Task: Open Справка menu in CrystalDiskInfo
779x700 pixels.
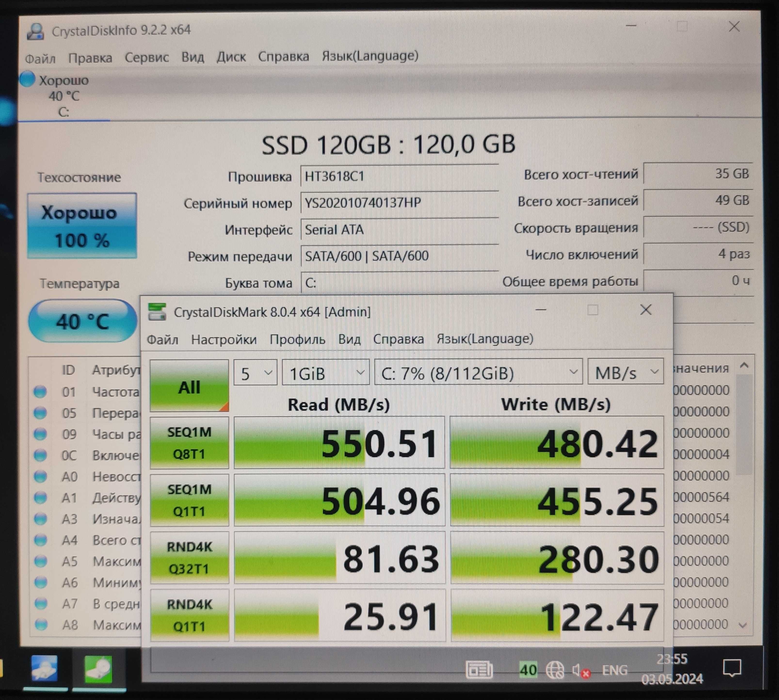Action: click(x=283, y=56)
